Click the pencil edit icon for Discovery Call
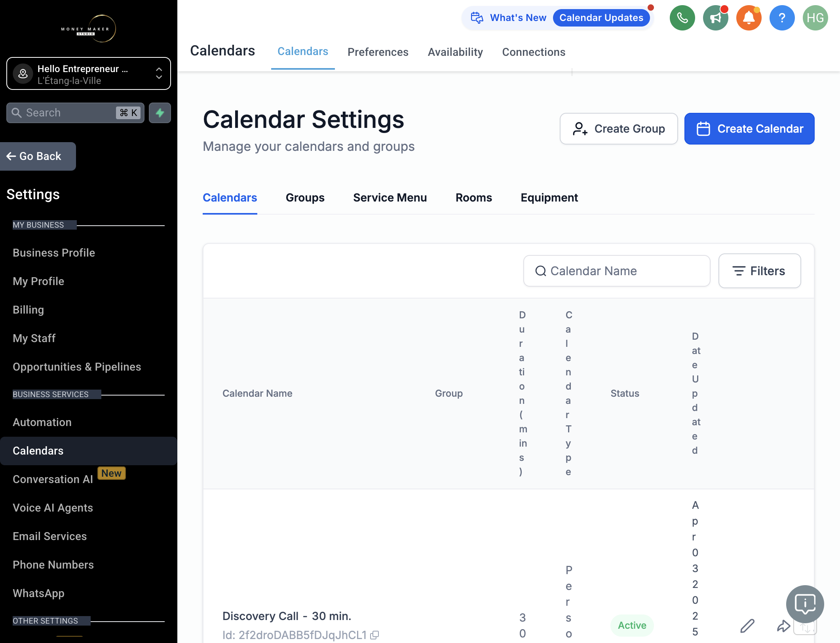Image resolution: width=840 pixels, height=643 pixels. coord(747,626)
